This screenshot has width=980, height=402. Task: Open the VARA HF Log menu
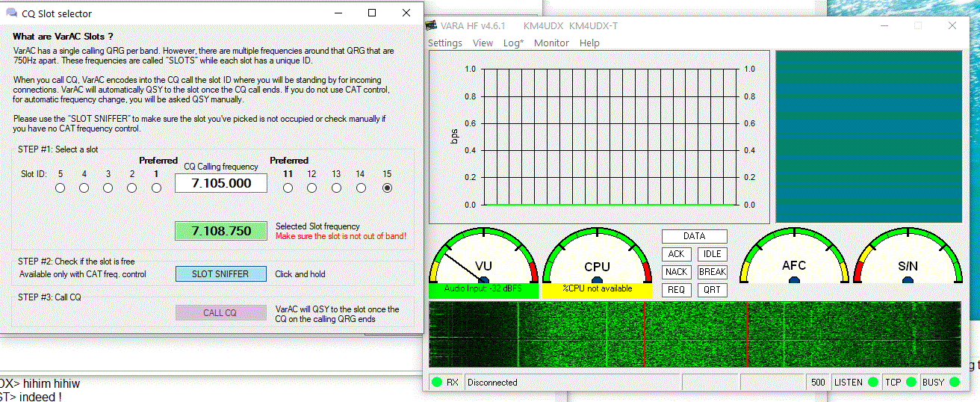[513, 43]
